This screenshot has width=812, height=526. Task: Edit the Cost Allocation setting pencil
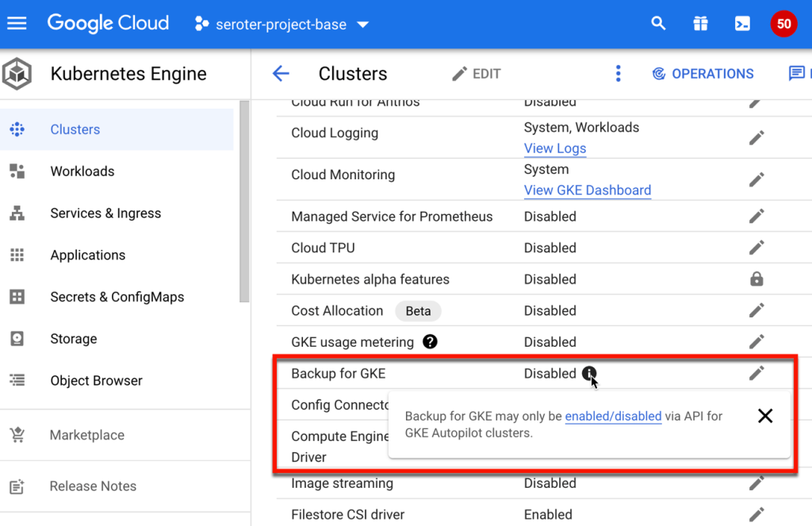tap(756, 310)
